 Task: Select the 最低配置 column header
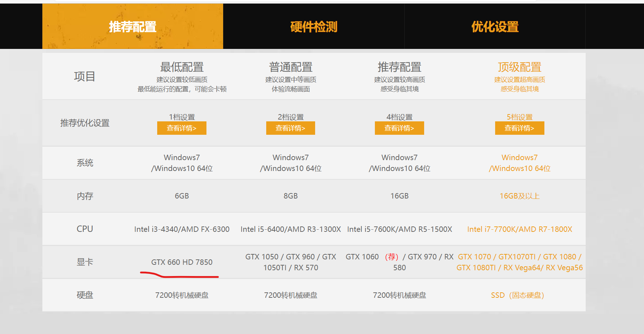coord(182,67)
